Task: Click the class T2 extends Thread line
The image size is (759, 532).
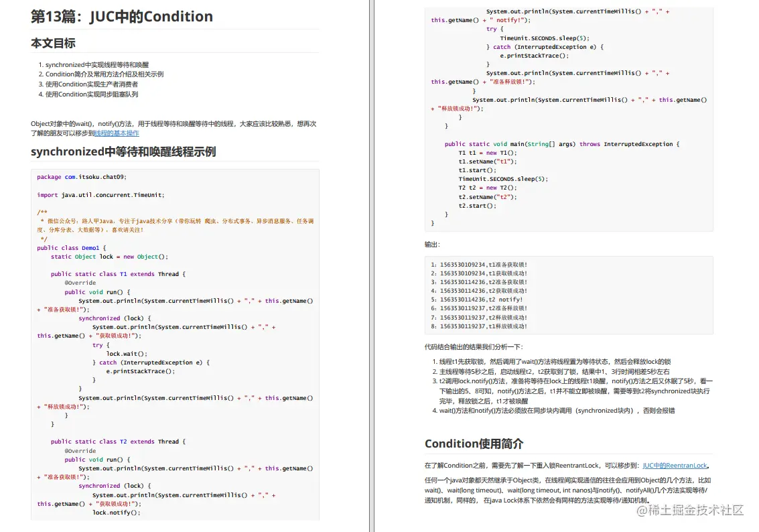Action: click(118, 442)
